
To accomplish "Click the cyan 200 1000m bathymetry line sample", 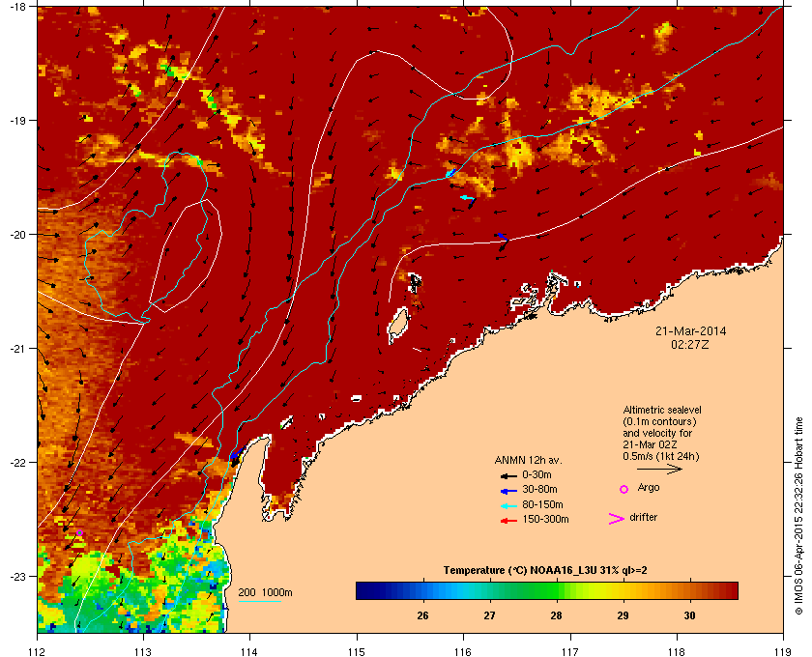I will (x=259, y=601).
